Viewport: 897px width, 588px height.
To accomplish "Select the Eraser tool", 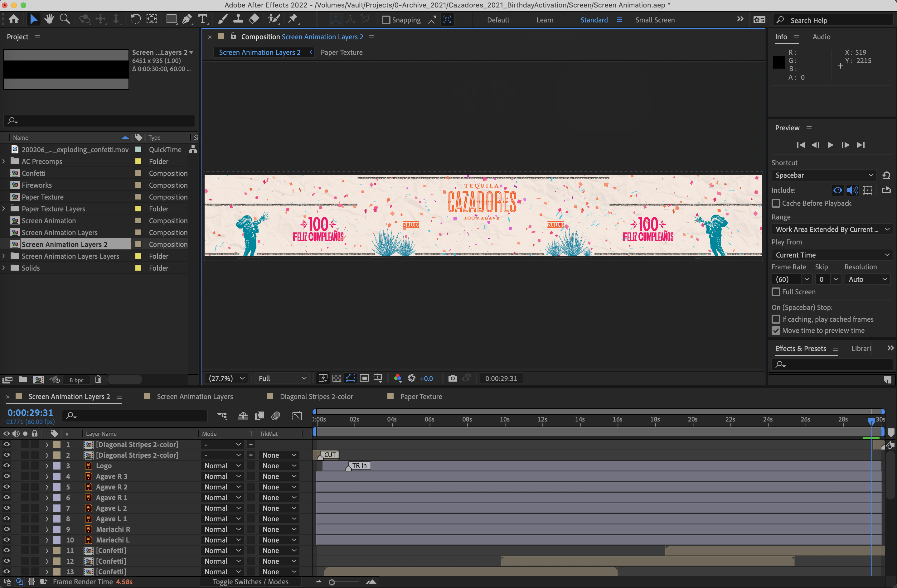I will [x=254, y=19].
